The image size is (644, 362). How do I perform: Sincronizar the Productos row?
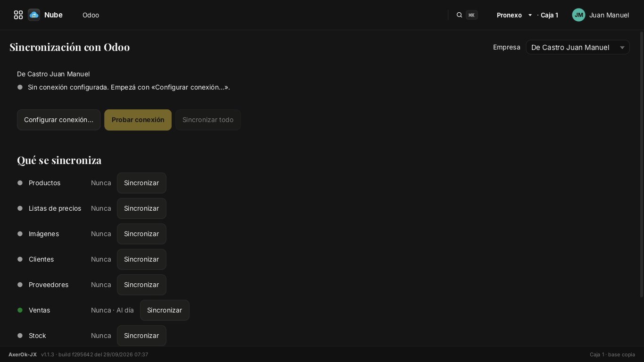click(141, 183)
